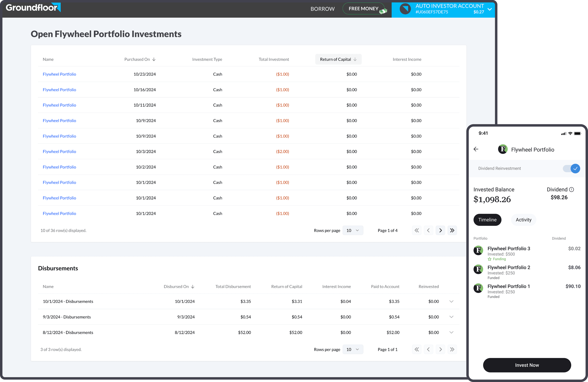This screenshot has height=382, width=588.
Task: Switch to the Timeline tab
Action: tap(487, 220)
